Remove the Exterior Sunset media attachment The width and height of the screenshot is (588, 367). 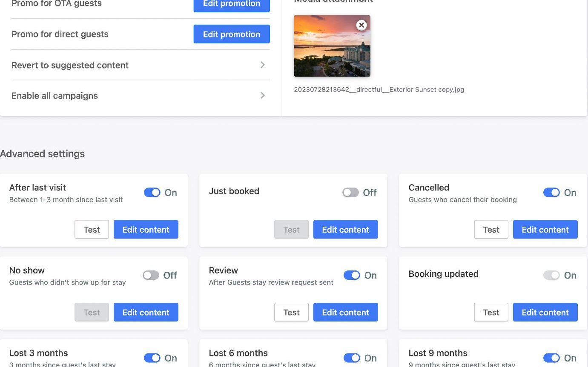(x=361, y=25)
